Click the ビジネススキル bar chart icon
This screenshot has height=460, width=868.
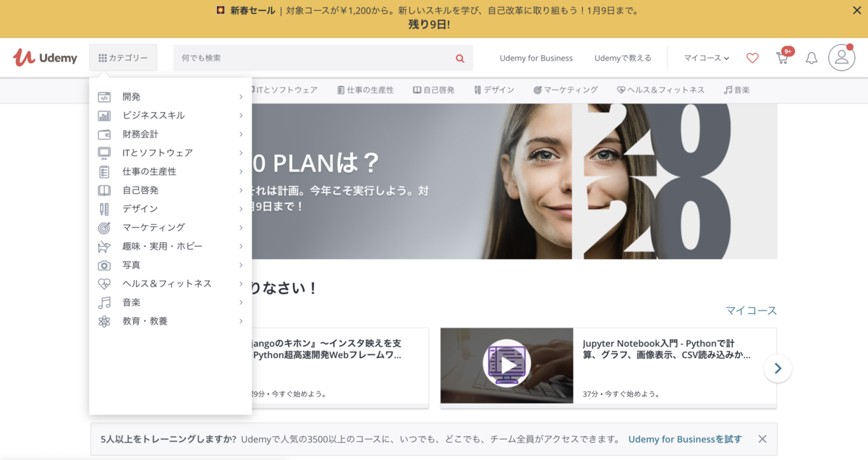point(104,116)
